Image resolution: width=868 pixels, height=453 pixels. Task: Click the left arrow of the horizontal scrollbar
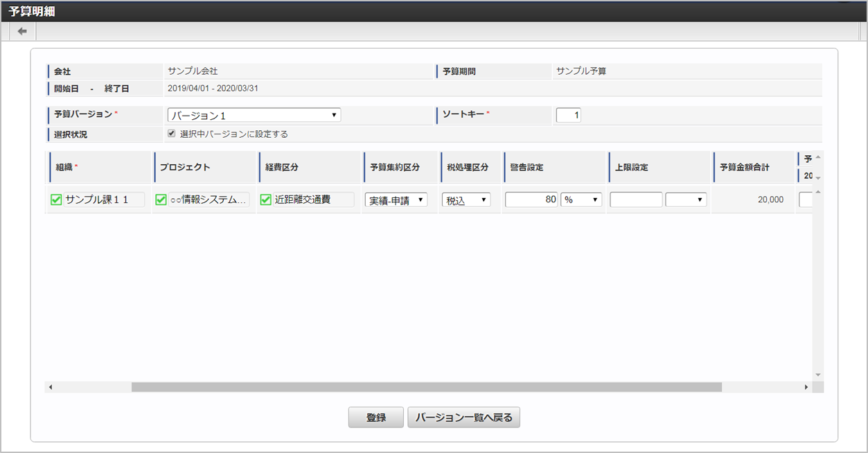[x=49, y=386]
